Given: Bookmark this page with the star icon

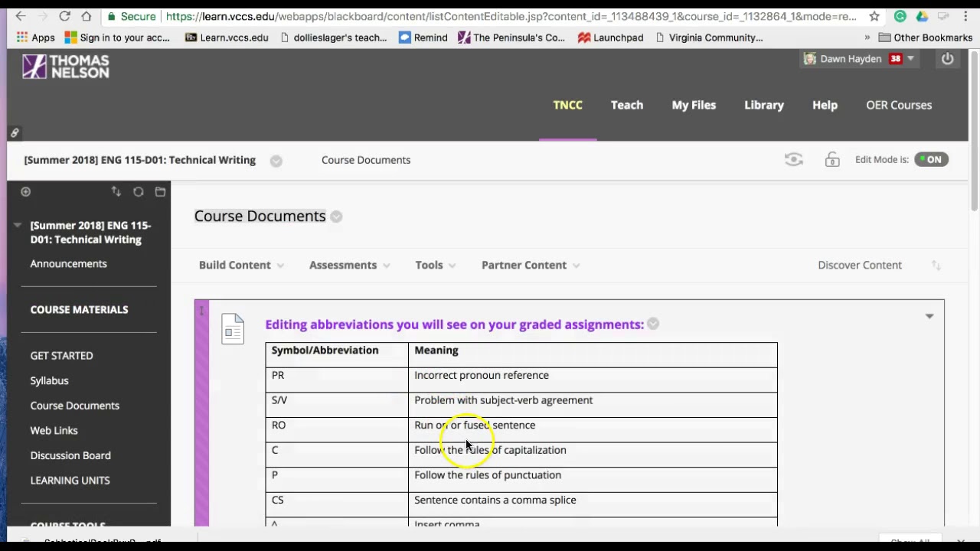Looking at the screenshot, I should coord(874,16).
